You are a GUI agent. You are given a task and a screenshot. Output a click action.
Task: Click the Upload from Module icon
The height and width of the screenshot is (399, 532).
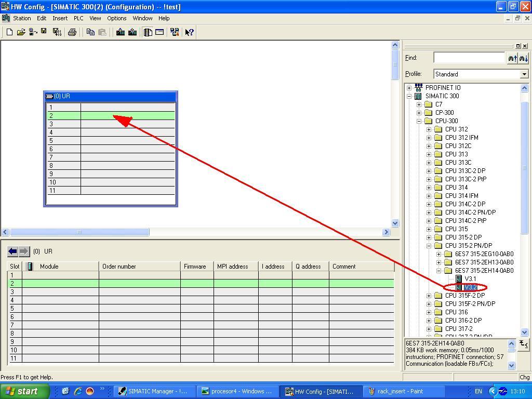(x=132, y=32)
